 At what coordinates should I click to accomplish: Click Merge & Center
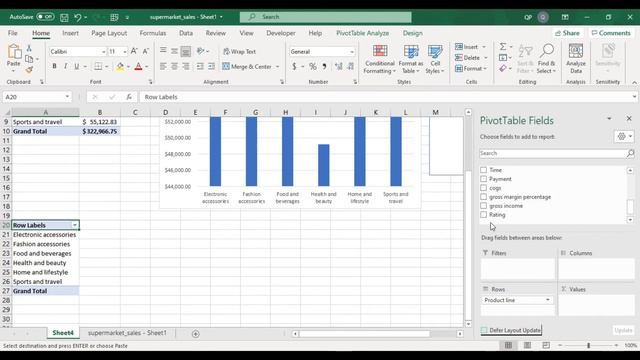pos(247,66)
